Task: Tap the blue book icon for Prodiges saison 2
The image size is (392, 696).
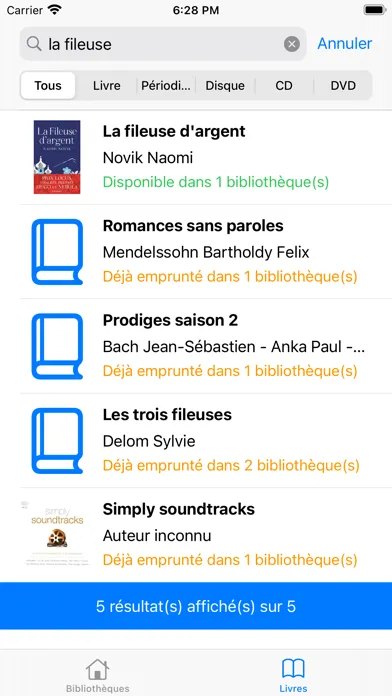Action: pyautogui.click(x=57, y=346)
